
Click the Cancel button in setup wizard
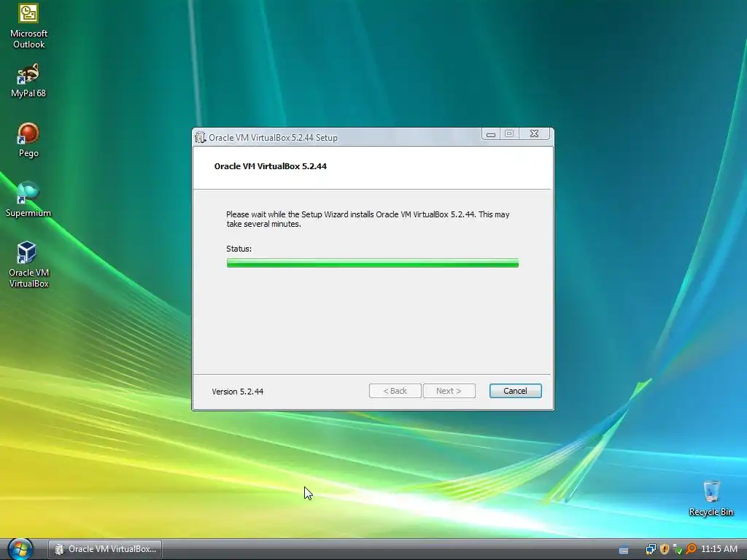click(x=515, y=391)
